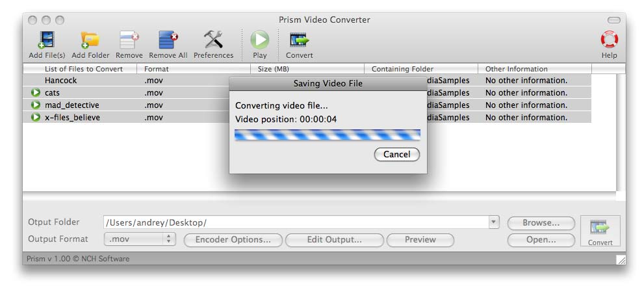Click the Convert icon in the toolbar
644x288 pixels.
[x=299, y=41]
